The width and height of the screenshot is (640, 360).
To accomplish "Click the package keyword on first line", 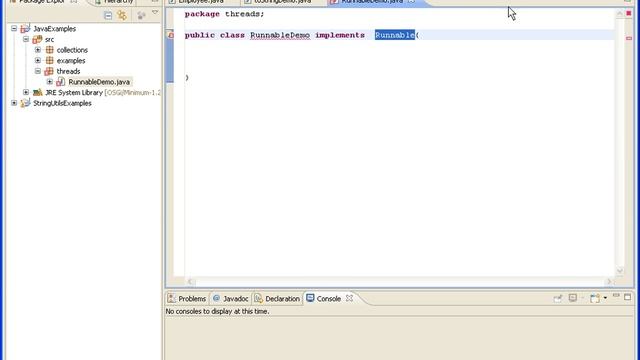I will point(202,14).
